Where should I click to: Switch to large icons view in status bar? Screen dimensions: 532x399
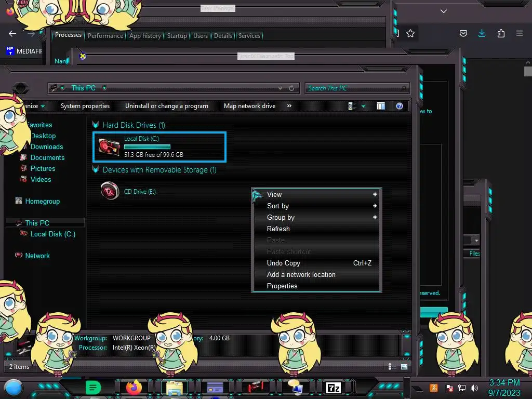click(x=404, y=367)
